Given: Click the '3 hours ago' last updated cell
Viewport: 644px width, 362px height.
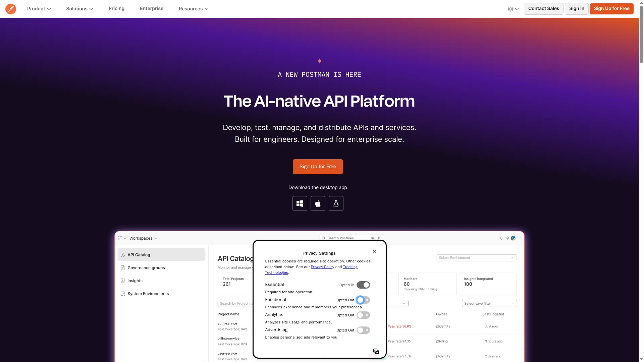Looking at the screenshot, I should 494,342.
